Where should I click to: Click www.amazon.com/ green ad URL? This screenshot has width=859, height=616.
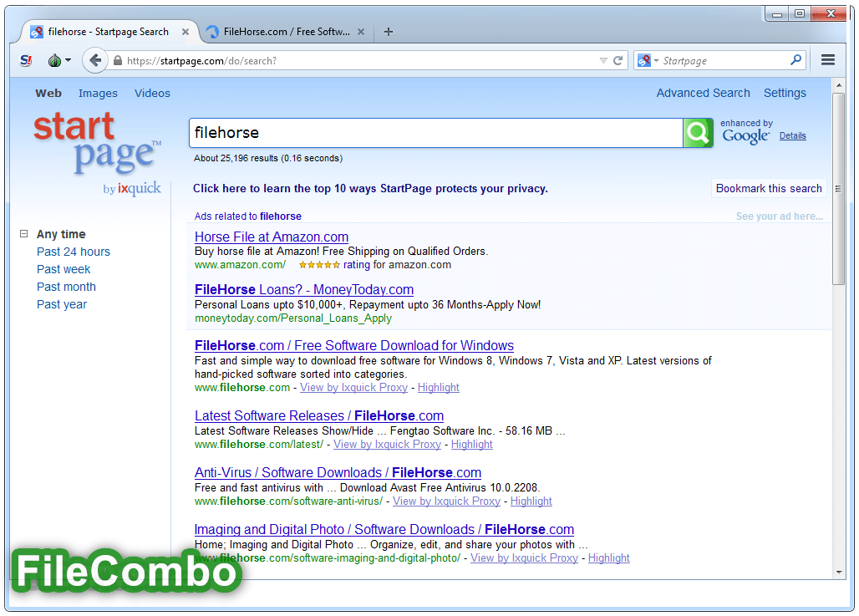point(240,265)
